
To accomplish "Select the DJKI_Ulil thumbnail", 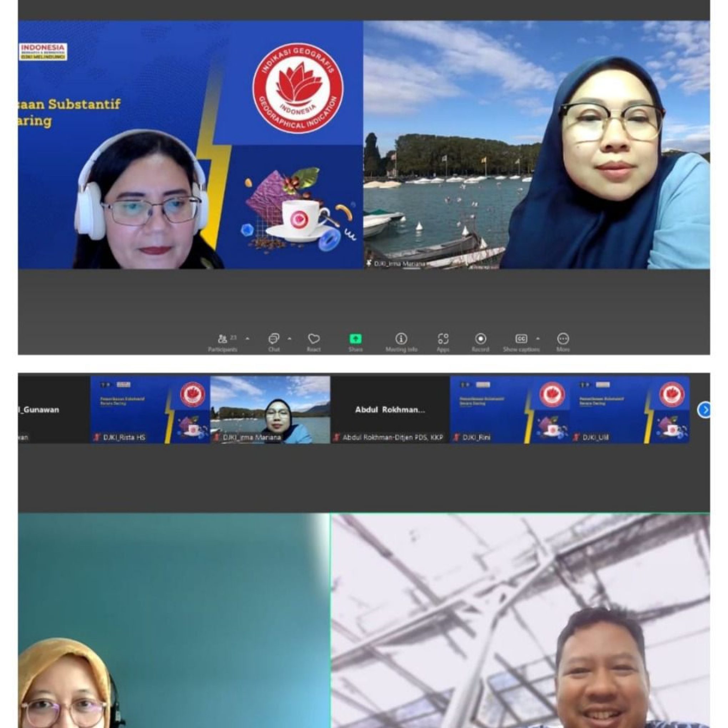I will [x=630, y=410].
